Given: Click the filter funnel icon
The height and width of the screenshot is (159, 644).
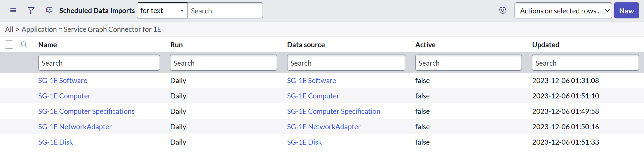Looking at the screenshot, I should coord(31,10).
